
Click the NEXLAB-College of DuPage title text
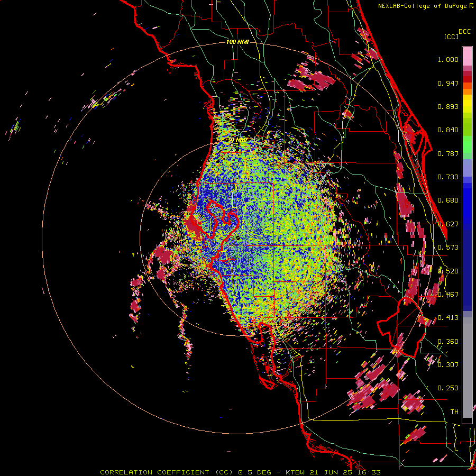422,6
